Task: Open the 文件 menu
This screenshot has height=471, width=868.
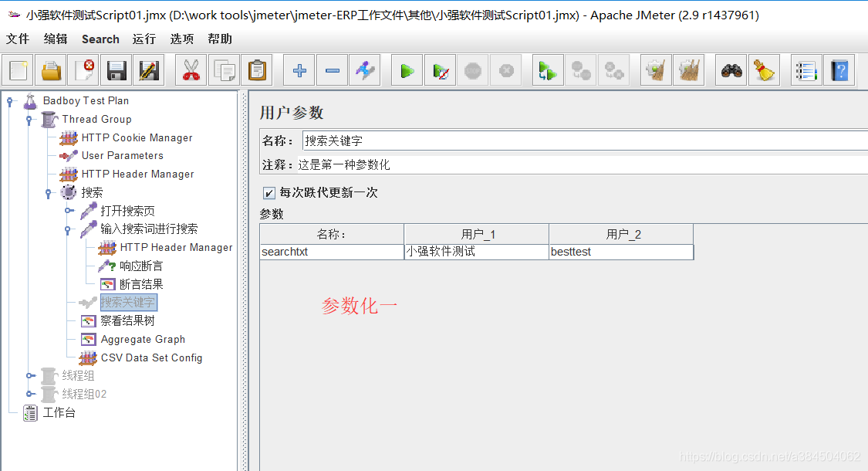Action: click(x=18, y=39)
